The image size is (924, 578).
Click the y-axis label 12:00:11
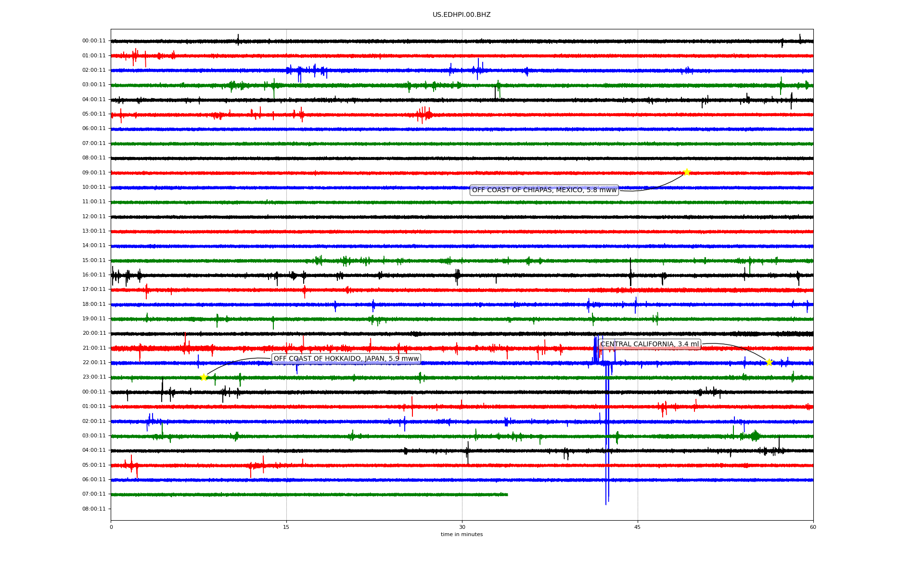94,217
